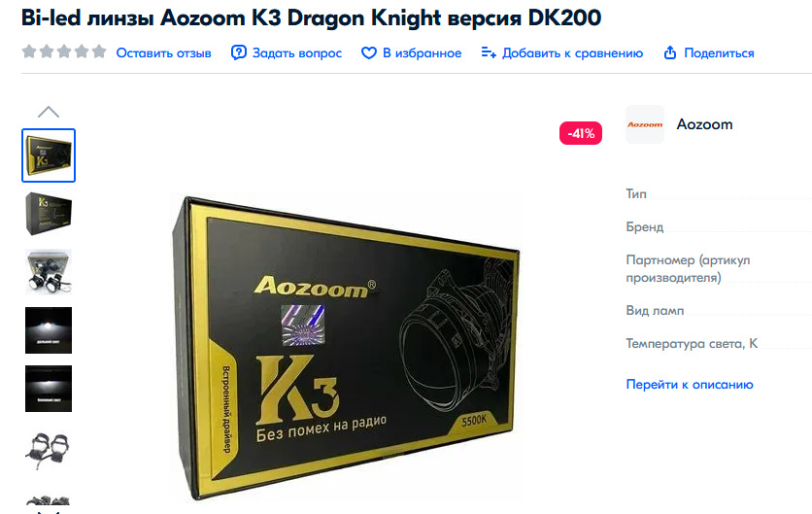
Task: View the high beam light thumbnail
Action: [x=49, y=330]
